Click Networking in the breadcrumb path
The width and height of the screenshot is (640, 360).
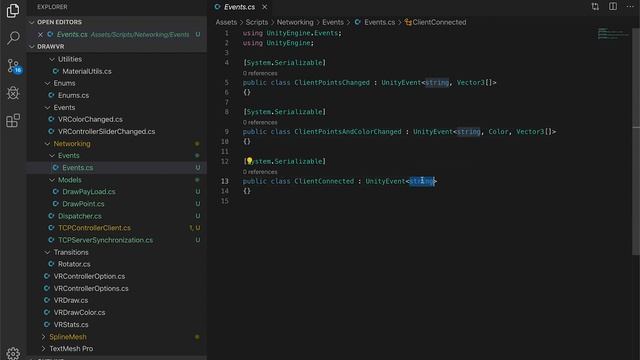(295, 22)
